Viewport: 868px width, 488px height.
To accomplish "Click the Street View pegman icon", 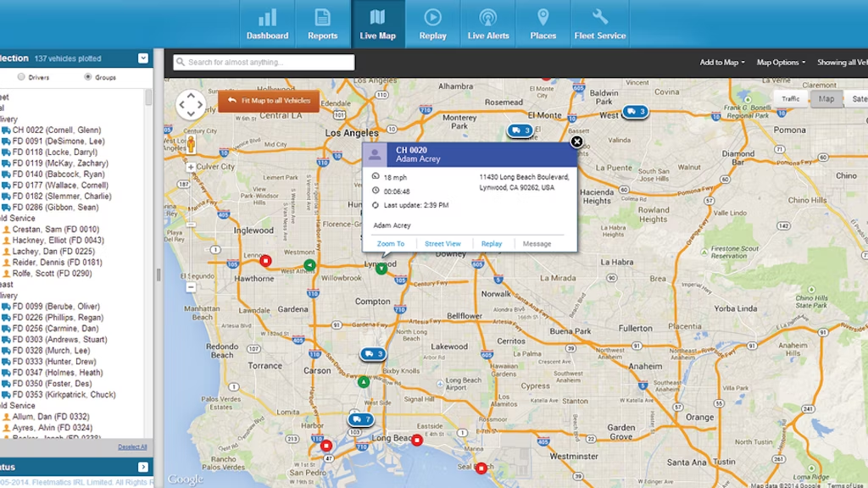I will pos(191,144).
